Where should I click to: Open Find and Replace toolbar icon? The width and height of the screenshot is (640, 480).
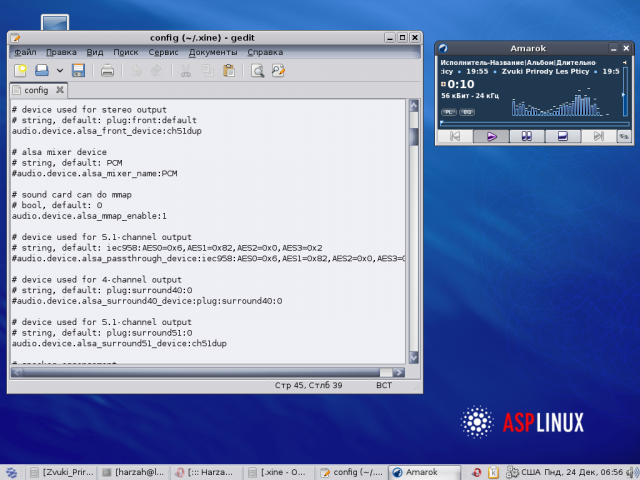point(278,71)
